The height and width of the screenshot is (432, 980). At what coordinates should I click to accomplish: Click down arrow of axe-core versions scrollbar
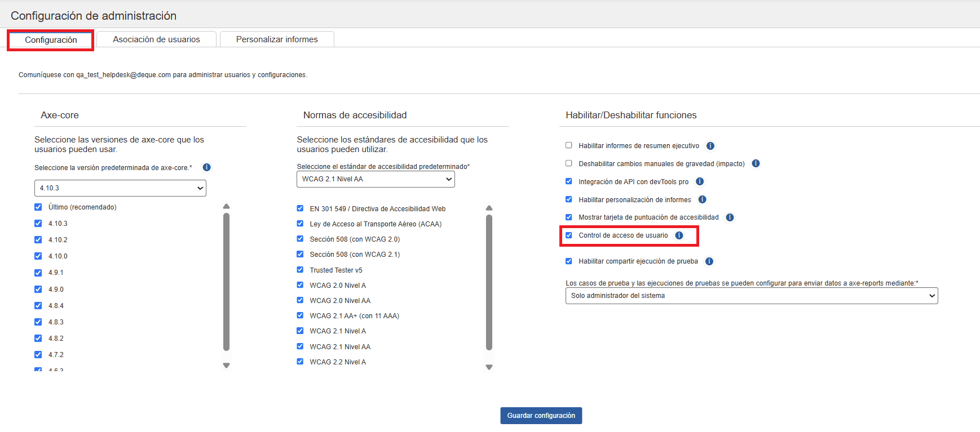tap(226, 366)
